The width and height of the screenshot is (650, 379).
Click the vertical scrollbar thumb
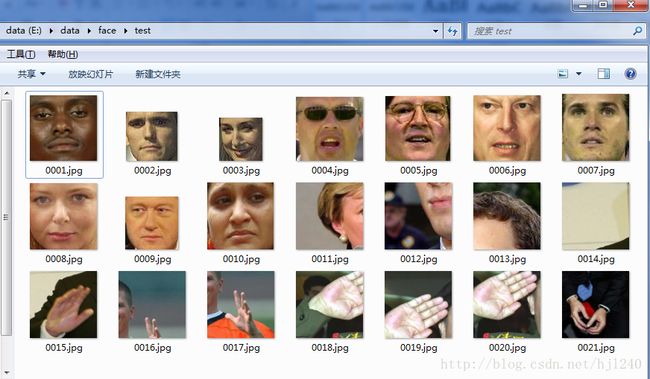tap(6, 217)
